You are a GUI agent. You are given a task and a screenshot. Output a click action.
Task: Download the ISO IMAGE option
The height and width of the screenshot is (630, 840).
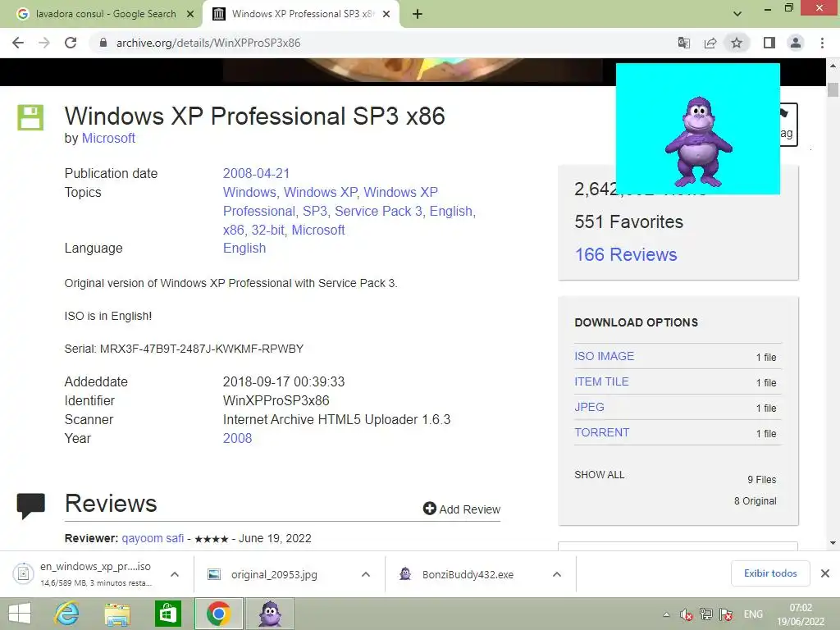(605, 356)
